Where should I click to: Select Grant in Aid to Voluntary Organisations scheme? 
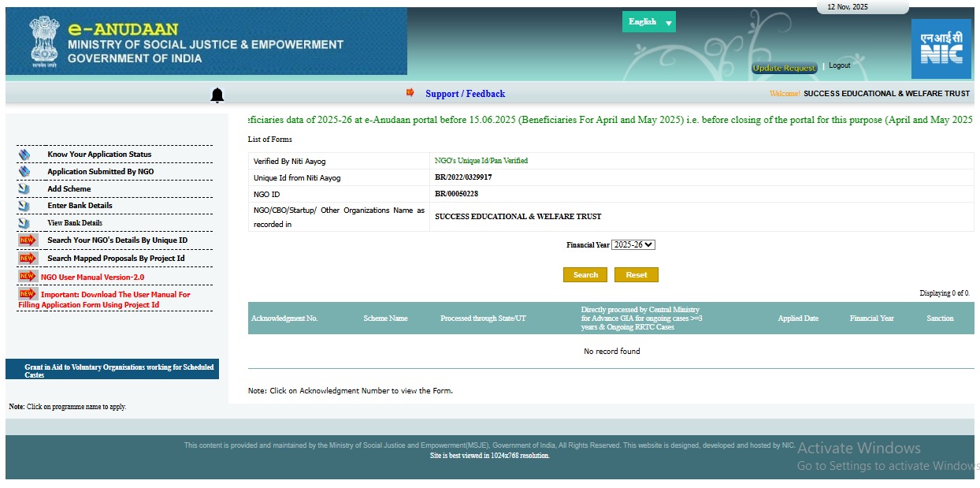(118, 371)
